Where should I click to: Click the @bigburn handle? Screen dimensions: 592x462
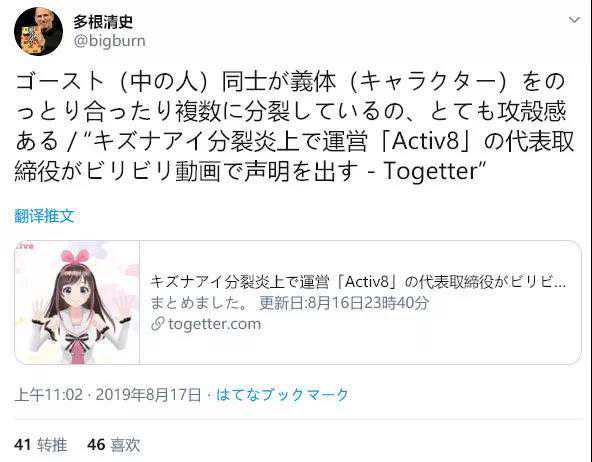(x=109, y=41)
